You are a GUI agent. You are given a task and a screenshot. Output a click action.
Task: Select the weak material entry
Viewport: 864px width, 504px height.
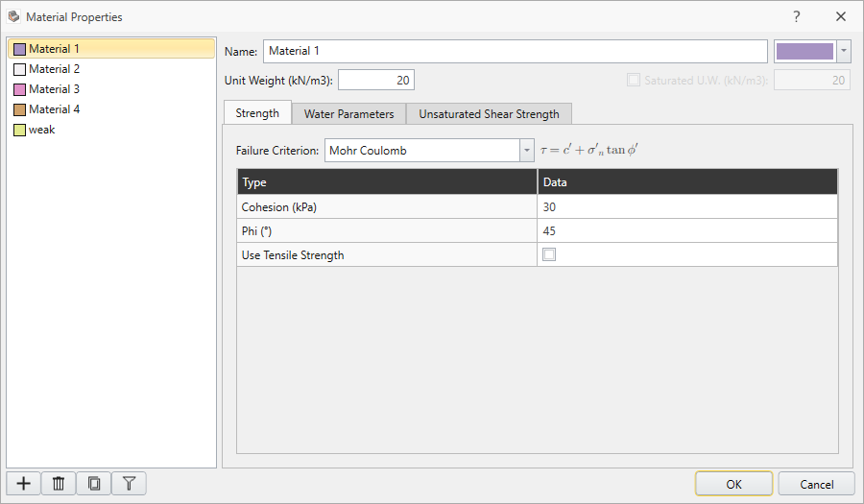pos(41,130)
